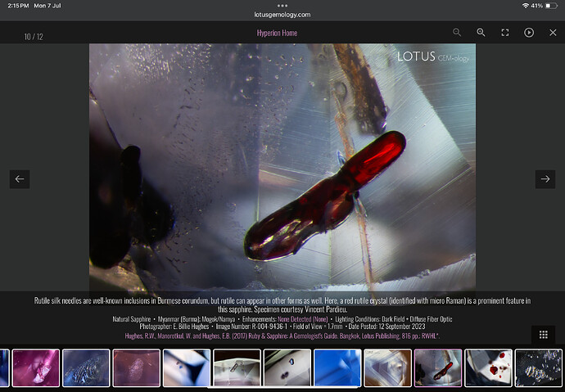
Task: Select the solid bright blue thumbnail
Action: tap(337, 368)
